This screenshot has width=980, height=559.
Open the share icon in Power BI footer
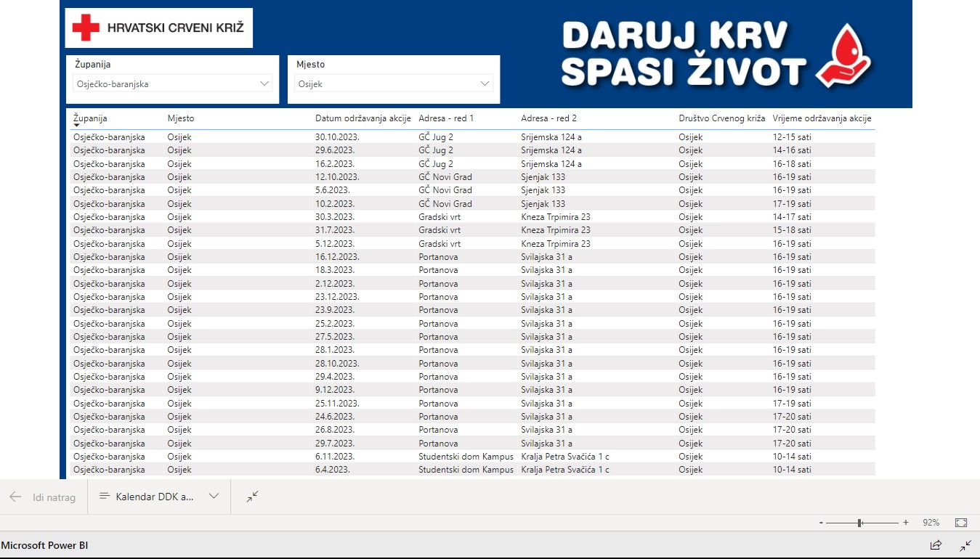[936, 544]
